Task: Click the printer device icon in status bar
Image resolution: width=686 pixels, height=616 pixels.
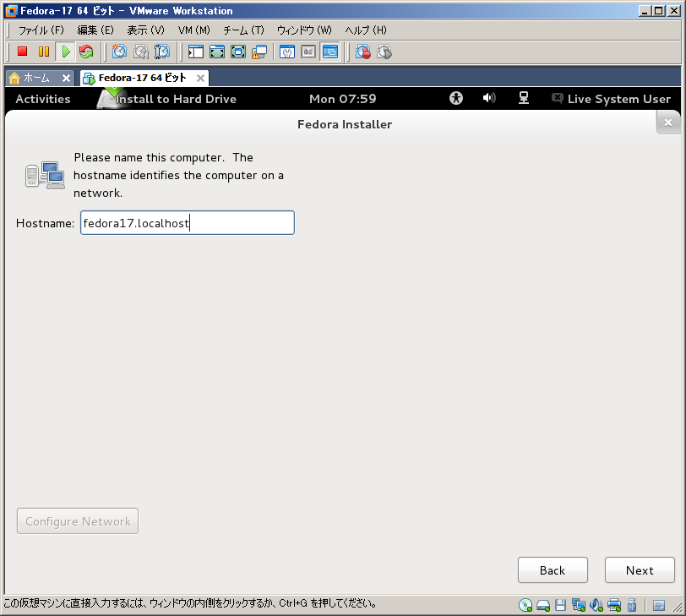Action: coord(615,605)
